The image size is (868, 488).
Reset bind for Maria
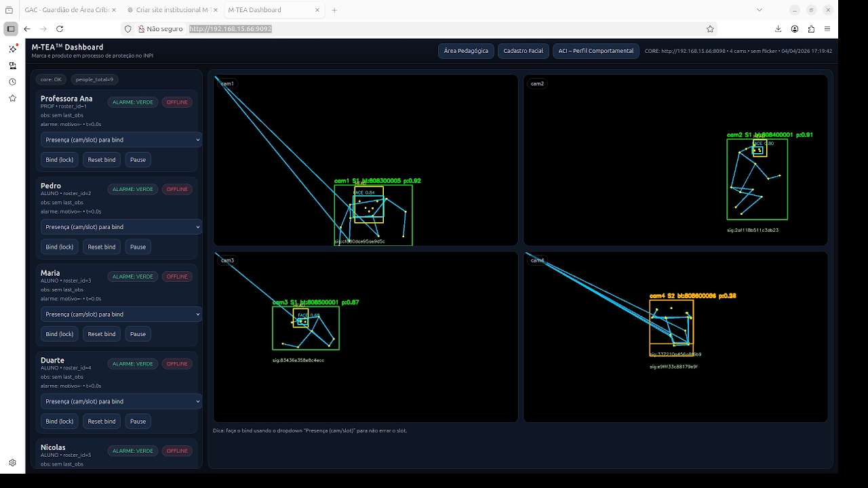coord(102,334)
